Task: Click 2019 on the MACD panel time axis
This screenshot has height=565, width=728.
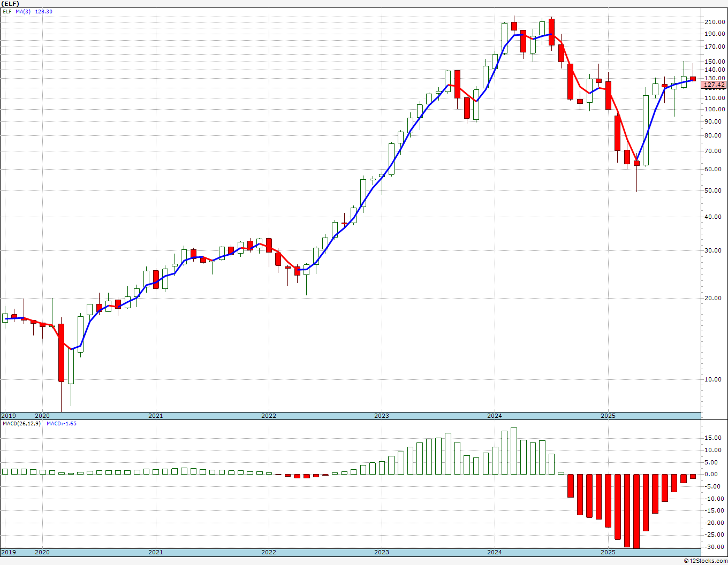Action: (x=8, y=552)
